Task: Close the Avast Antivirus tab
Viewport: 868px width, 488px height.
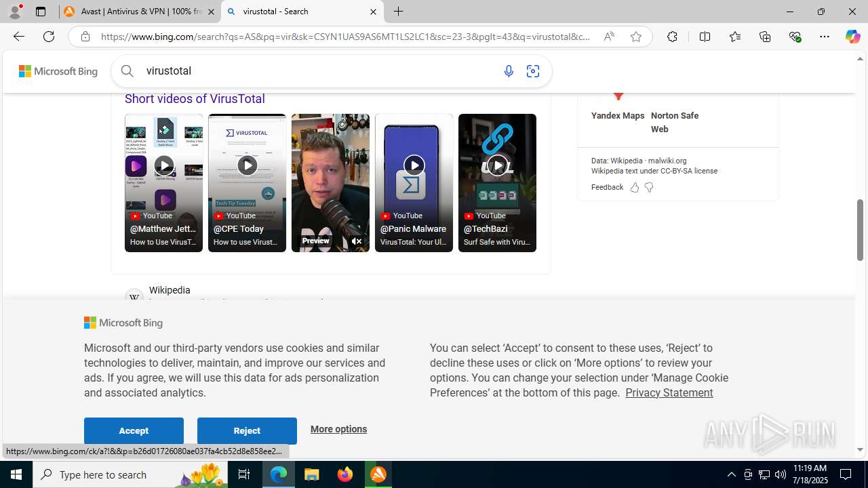Action: click(210, 12)
